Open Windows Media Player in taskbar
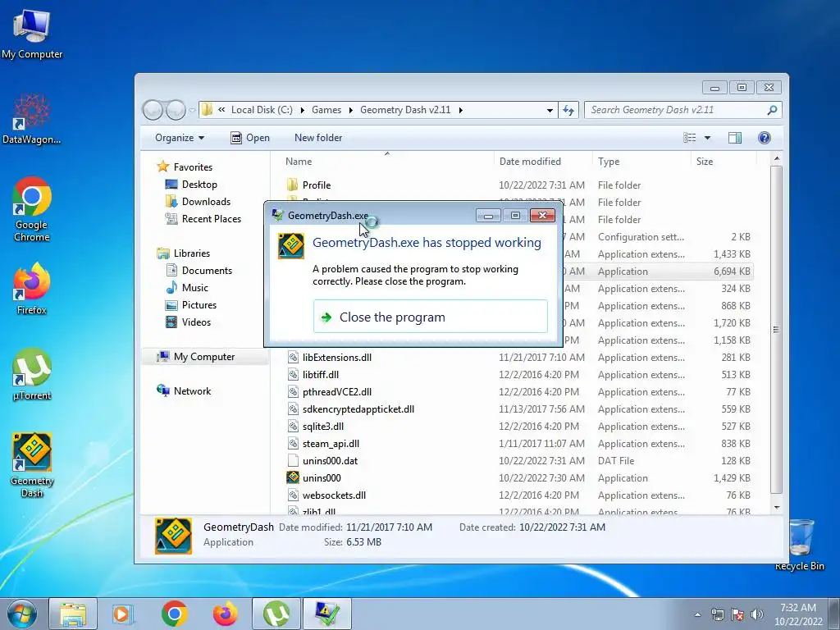 click(123, 614)
